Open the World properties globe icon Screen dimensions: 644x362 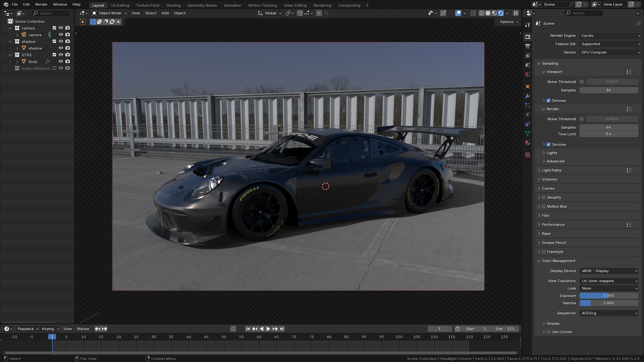527,75
